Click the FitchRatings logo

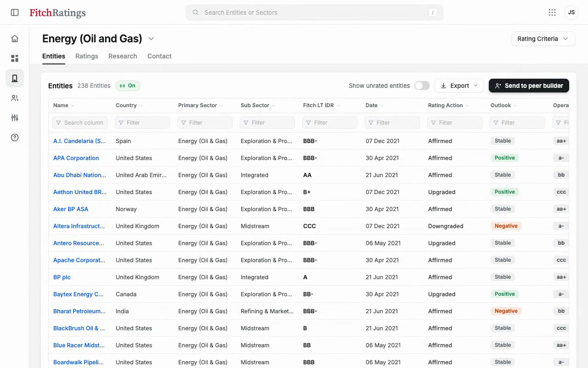click(x=57, y=13)
